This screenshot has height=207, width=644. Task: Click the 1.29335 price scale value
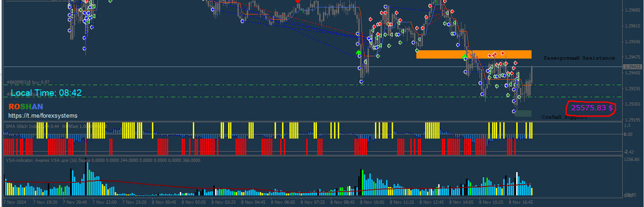pyautogui.click(x=633, y=88)
